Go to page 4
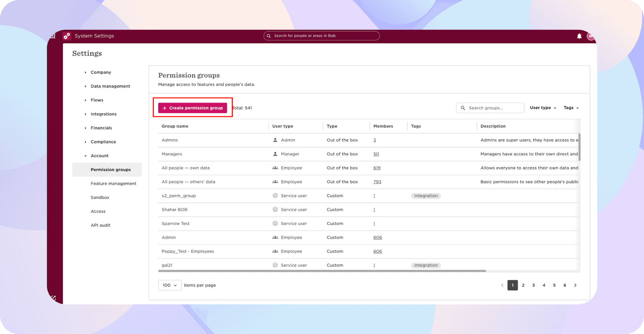The height and width of the screenshot is (334, 644). [544, 285]
